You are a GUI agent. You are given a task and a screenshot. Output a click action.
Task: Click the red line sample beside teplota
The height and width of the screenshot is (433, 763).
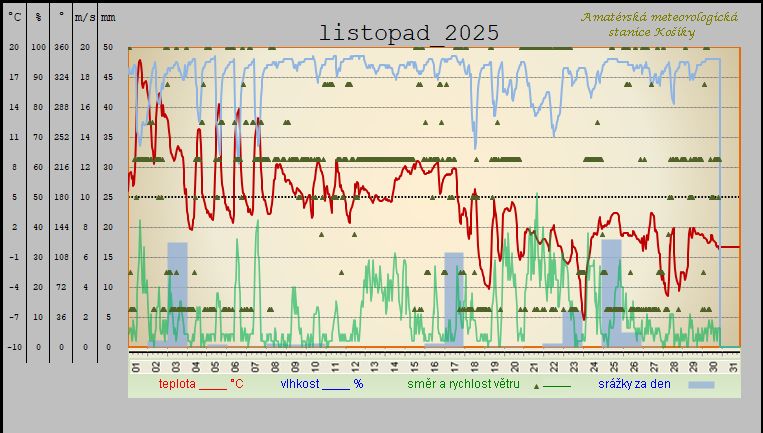213,387
